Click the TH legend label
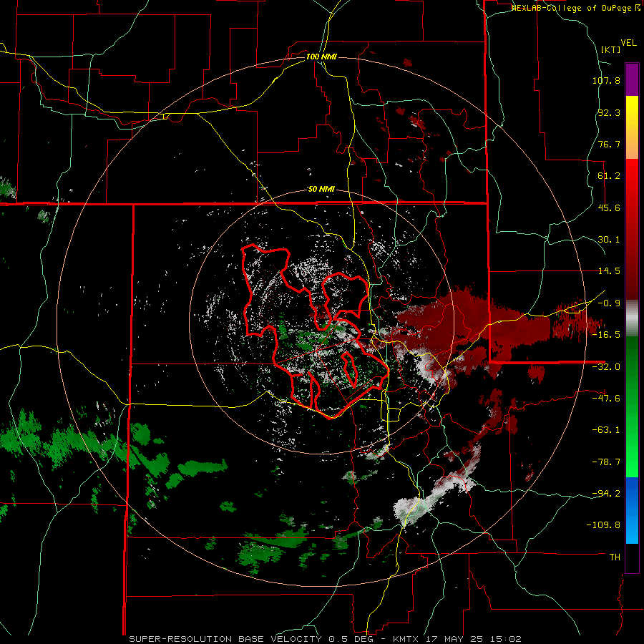Screen dimensions: 644x644 point(615,557)
